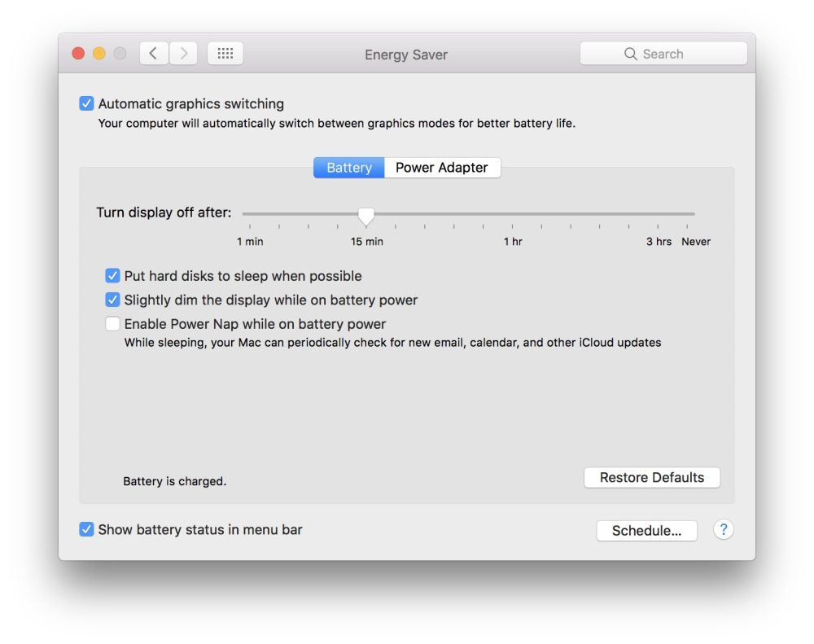Screen dimensions: 814x644
Task: Click the 15 min label below the slider
Action: 365,241
